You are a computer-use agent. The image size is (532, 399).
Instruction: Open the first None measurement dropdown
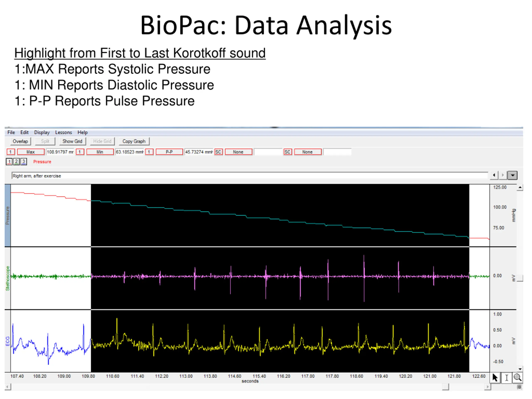click(238, 152)
